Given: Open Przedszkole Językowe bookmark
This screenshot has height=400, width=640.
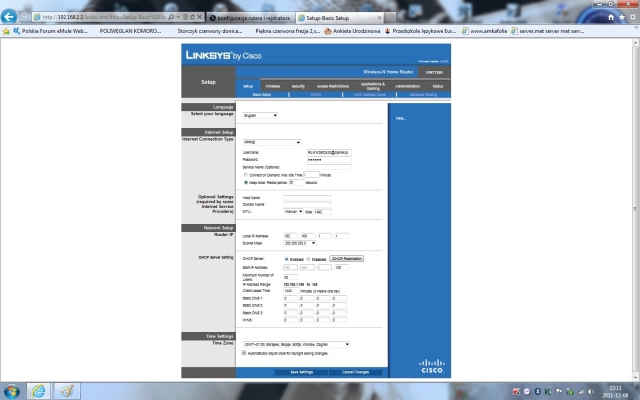Looking at the screenshot, I should click(420, 31).
